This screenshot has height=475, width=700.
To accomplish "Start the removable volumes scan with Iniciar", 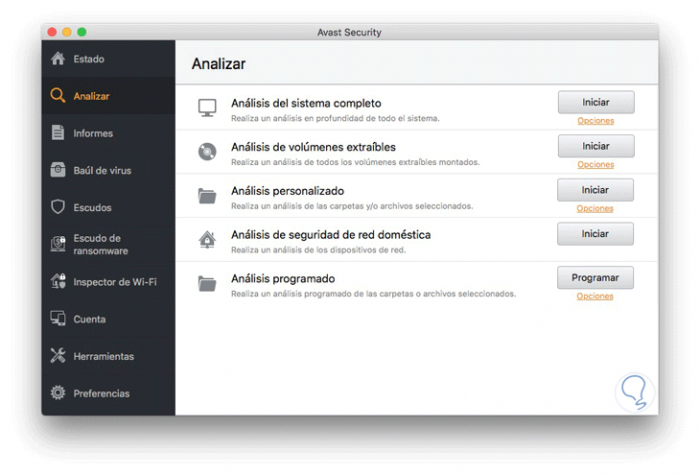I will point(596,146).
